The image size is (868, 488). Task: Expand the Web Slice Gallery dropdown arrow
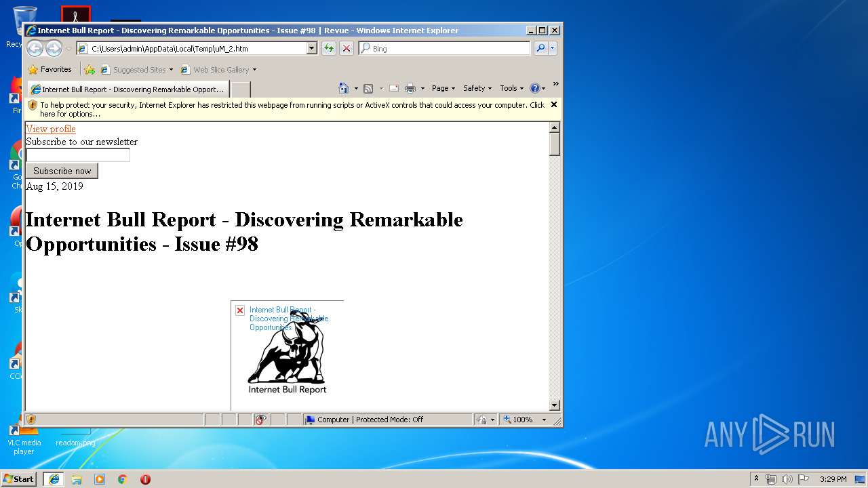pyautogui.click(x=254, y=70)
